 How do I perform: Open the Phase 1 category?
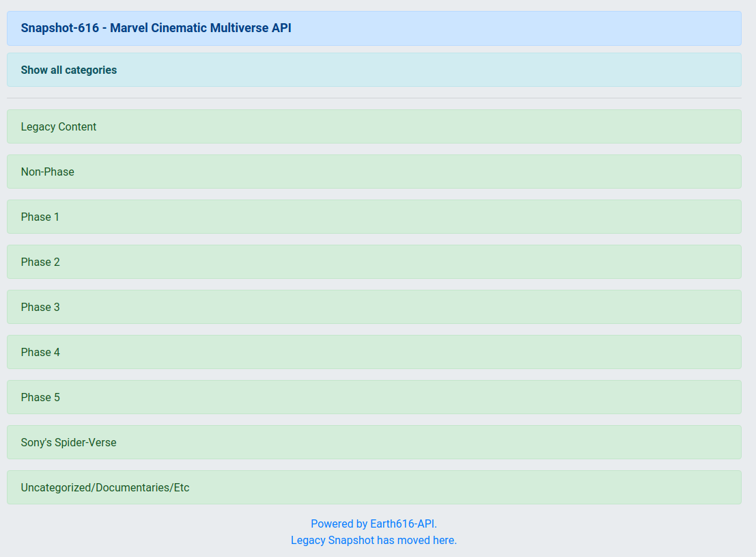pos(374,217)
